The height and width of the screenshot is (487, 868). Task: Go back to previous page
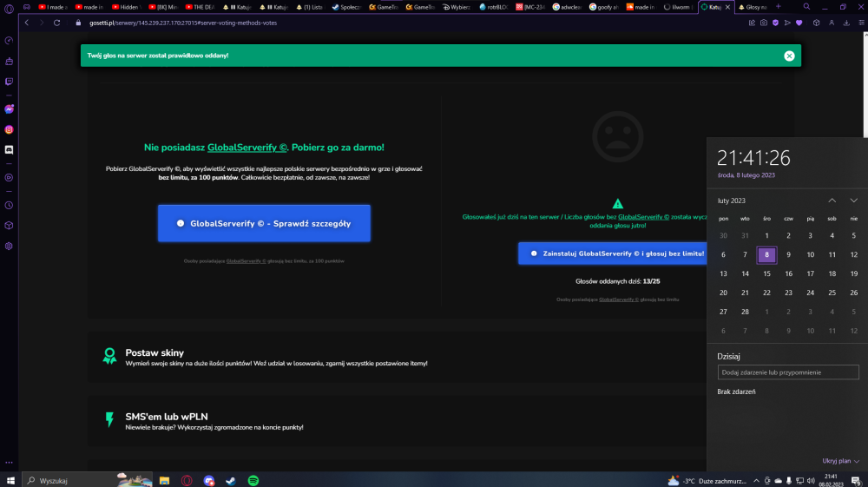(27, 23)
